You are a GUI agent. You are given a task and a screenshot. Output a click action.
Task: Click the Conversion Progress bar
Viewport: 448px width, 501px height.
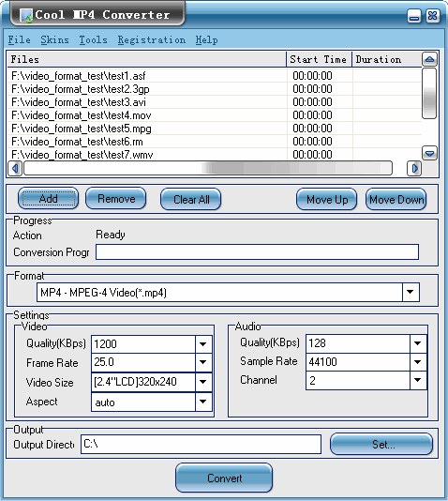257,252
